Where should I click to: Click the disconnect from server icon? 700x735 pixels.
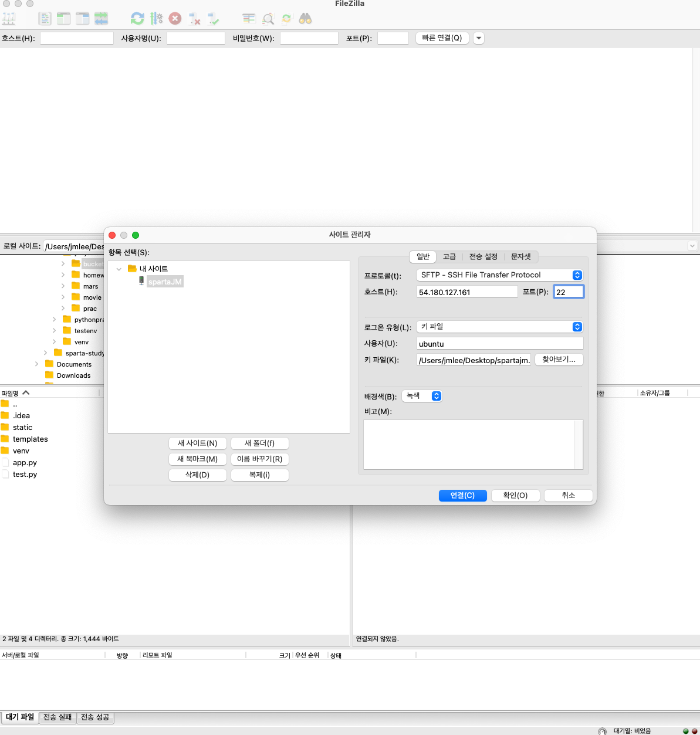tap(194, 19)
